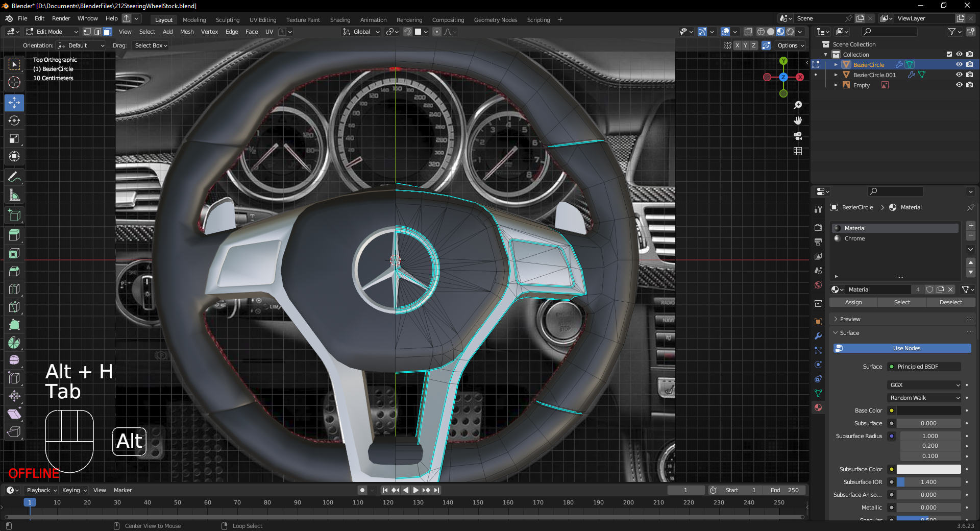This screenshot has width=980, height=531.
Task: Open the Material properties tab icon
Action: [818, 407]
